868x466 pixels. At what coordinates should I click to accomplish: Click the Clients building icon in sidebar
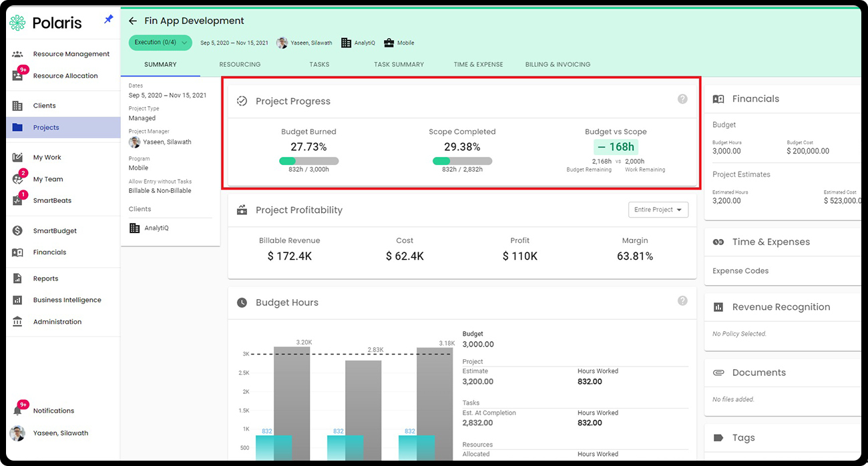[18, 105]
